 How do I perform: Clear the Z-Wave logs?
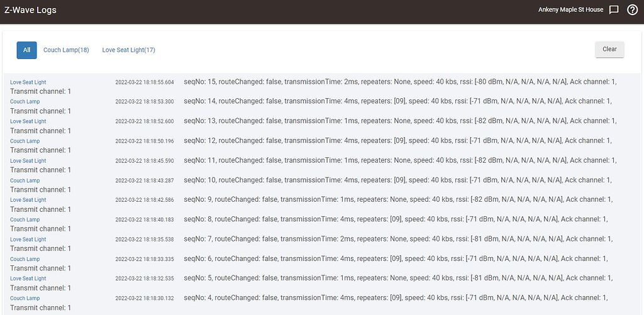(x=609, y=49)
